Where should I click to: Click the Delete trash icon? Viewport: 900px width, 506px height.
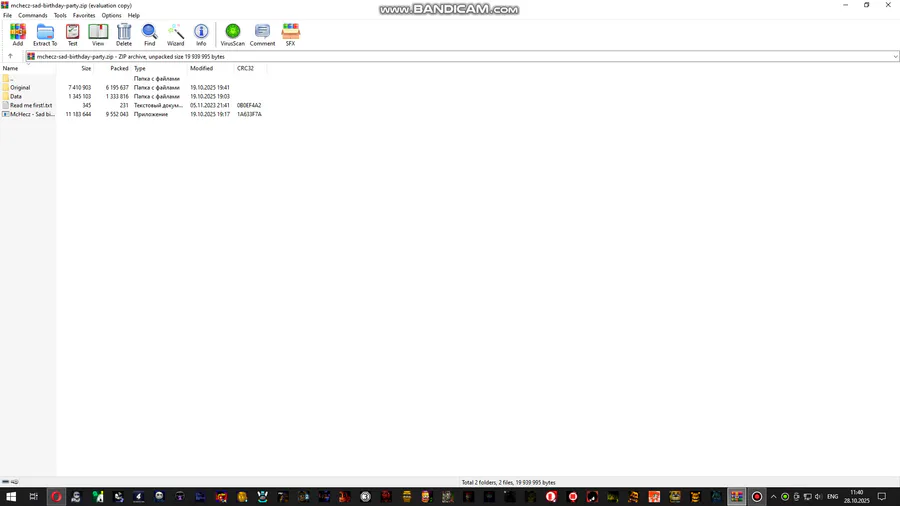point(124,34)
